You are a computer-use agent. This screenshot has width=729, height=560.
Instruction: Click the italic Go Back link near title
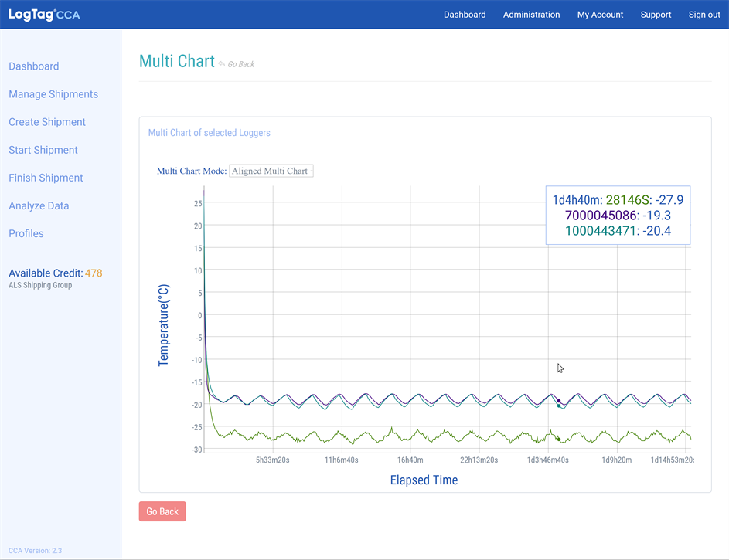click(240, 64)
